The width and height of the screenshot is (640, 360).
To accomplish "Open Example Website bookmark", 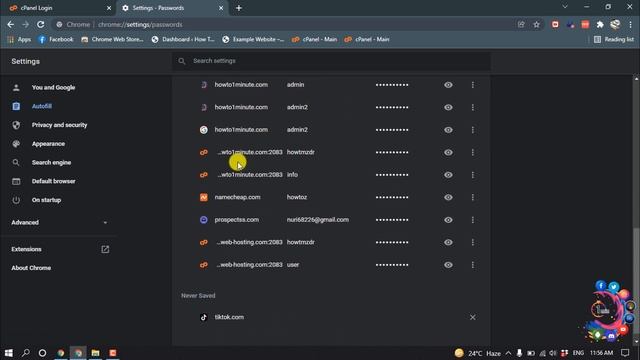I will click(253, 40).
